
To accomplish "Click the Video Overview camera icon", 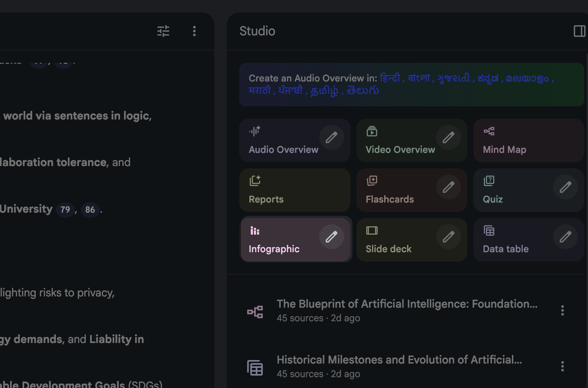I will [x=372, y=131].
